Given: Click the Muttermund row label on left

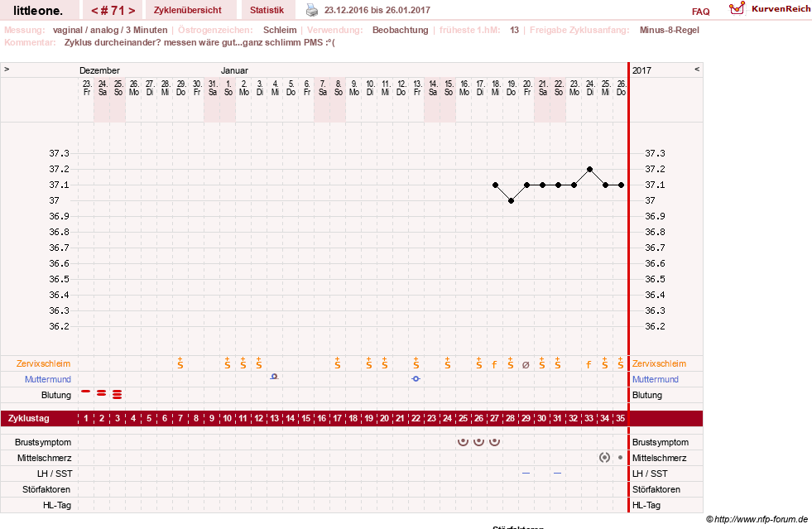Looking at the screenshot, I should point(48,379).
